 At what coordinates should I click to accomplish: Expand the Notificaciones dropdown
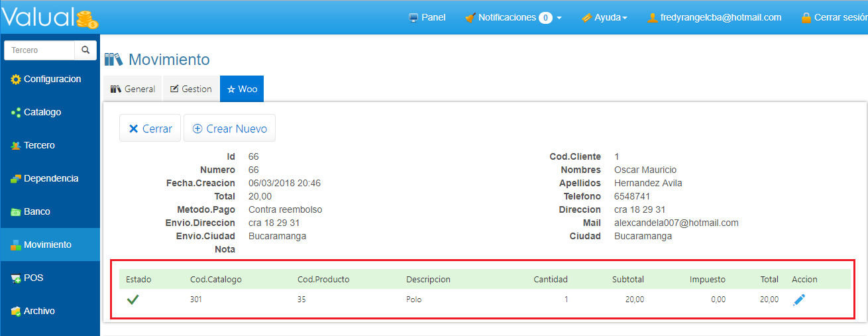514,18
